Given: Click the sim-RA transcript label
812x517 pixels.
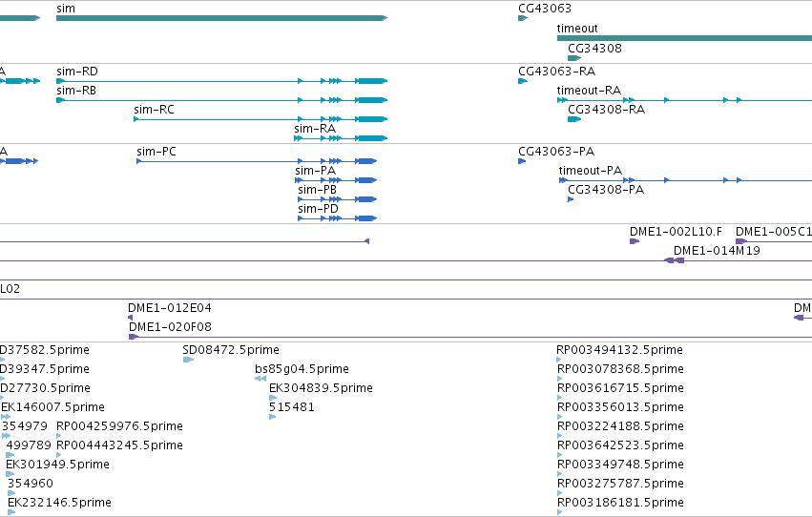Looking at the screenshot, I should point(315,129).
